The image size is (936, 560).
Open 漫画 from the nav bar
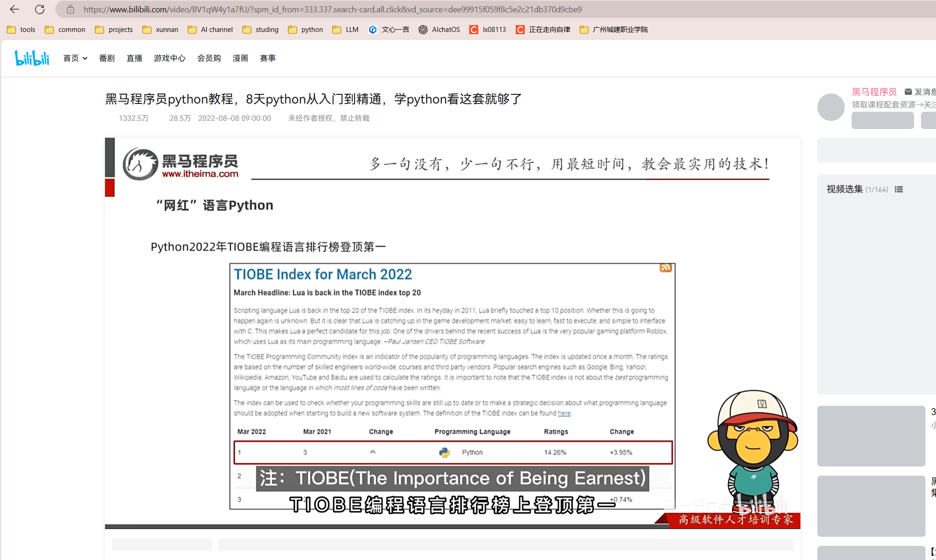[x=240, y=58]
